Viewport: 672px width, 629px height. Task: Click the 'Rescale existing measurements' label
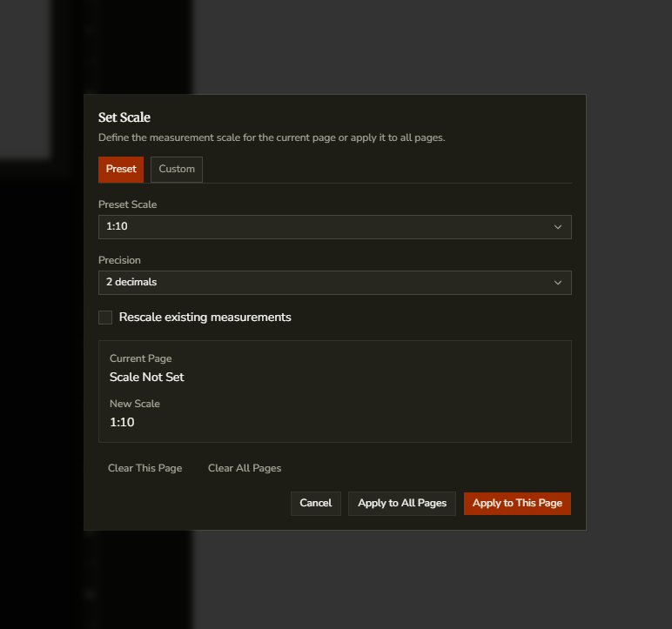point(205,317)
